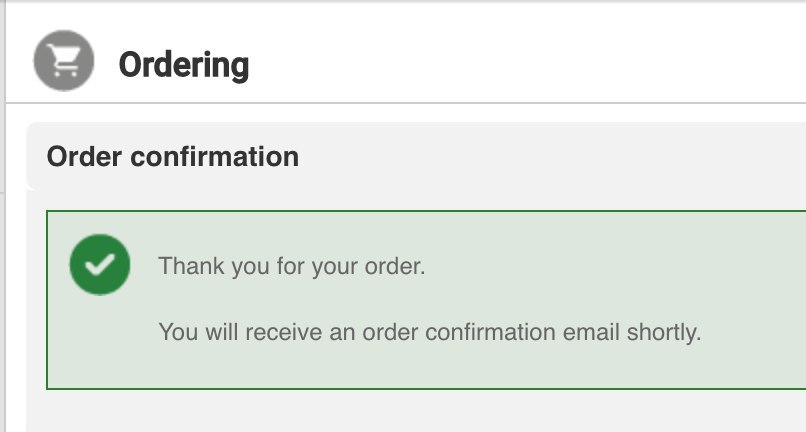Click the word "Thank" in the success message
This screenshot has height=432, width=806.
pyautogui.click(x=188, y=267)
